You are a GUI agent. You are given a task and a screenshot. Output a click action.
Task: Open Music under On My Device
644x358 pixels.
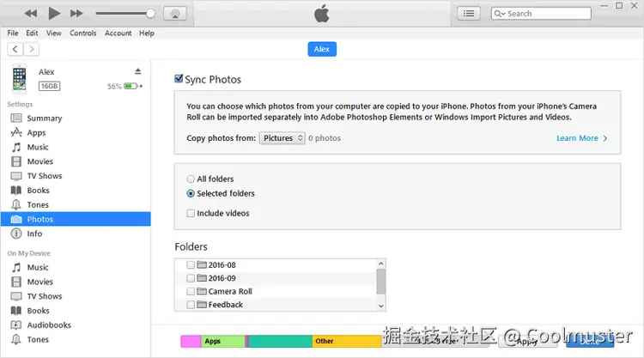tap(76, 268)
